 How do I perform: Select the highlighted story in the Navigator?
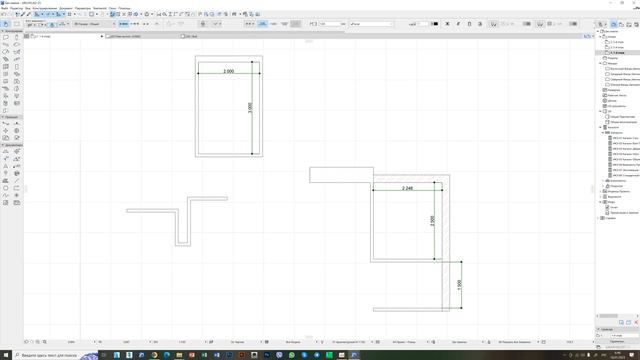click(617, 53)
